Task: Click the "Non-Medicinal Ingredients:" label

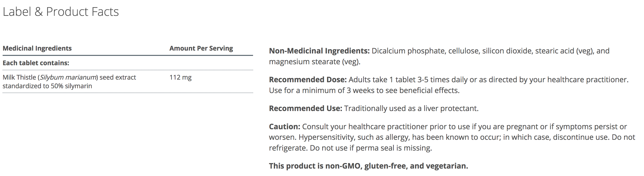Action: pyautogui.click(x=319, y=51)
